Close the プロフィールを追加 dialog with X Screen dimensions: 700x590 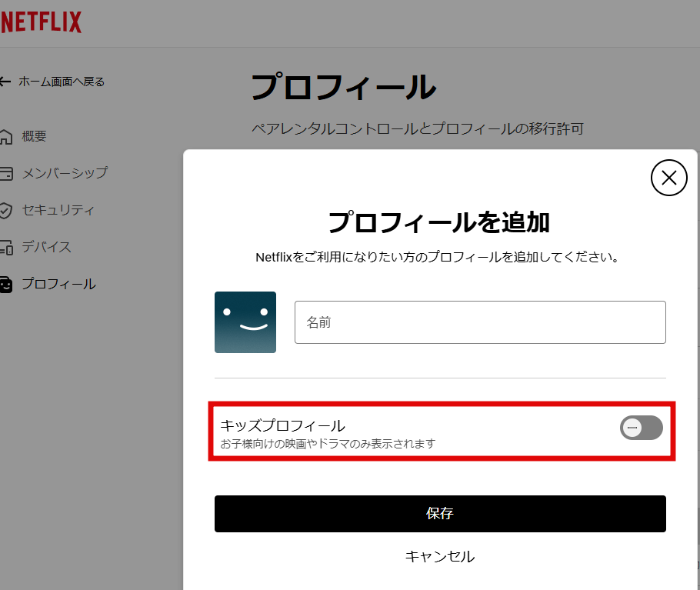click(x=668, y=178)
